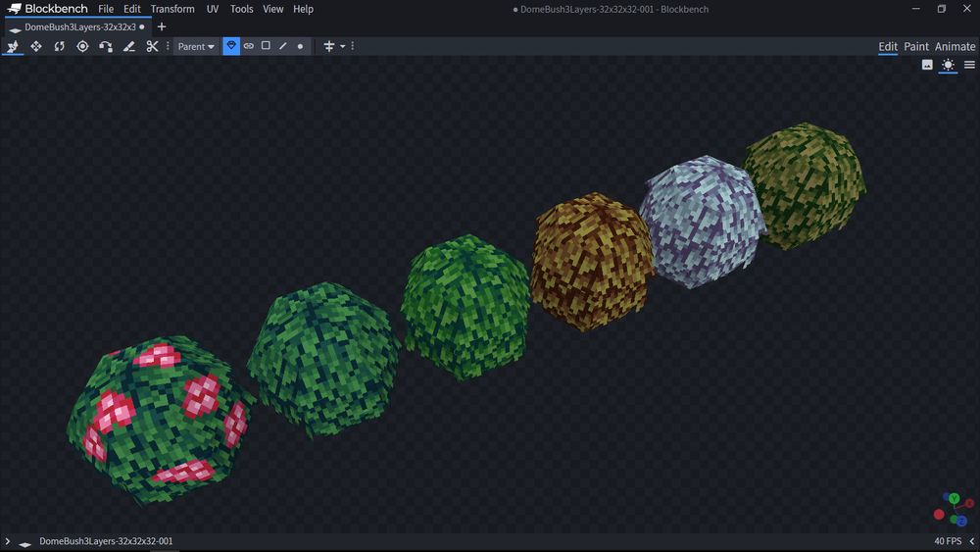
Task: Click the pink-flowered bush model
Action: click(157, 417)
